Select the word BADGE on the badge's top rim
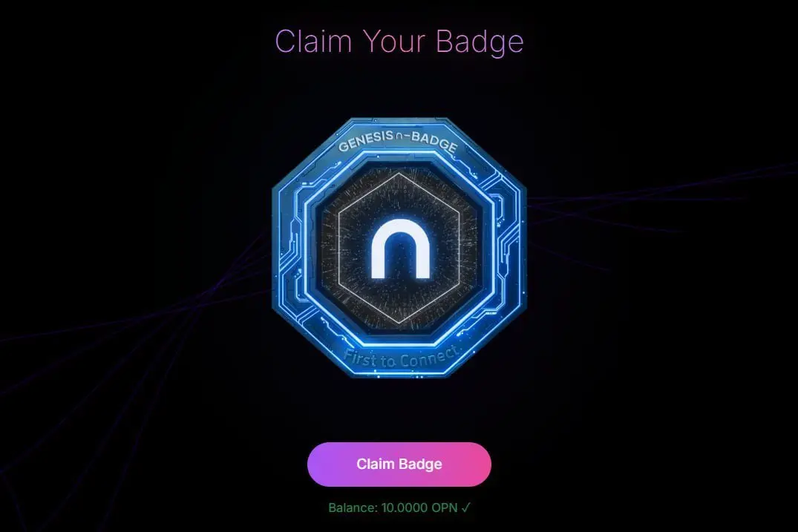798x532 pixels. [434, 141]
